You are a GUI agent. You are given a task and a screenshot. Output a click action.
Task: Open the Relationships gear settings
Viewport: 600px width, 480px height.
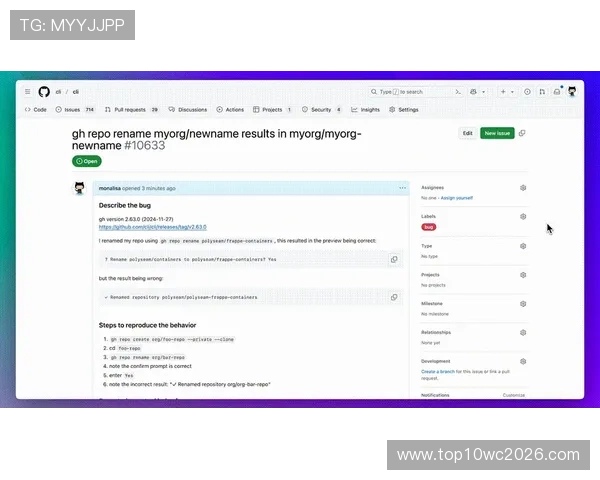[x=523, y=333]
